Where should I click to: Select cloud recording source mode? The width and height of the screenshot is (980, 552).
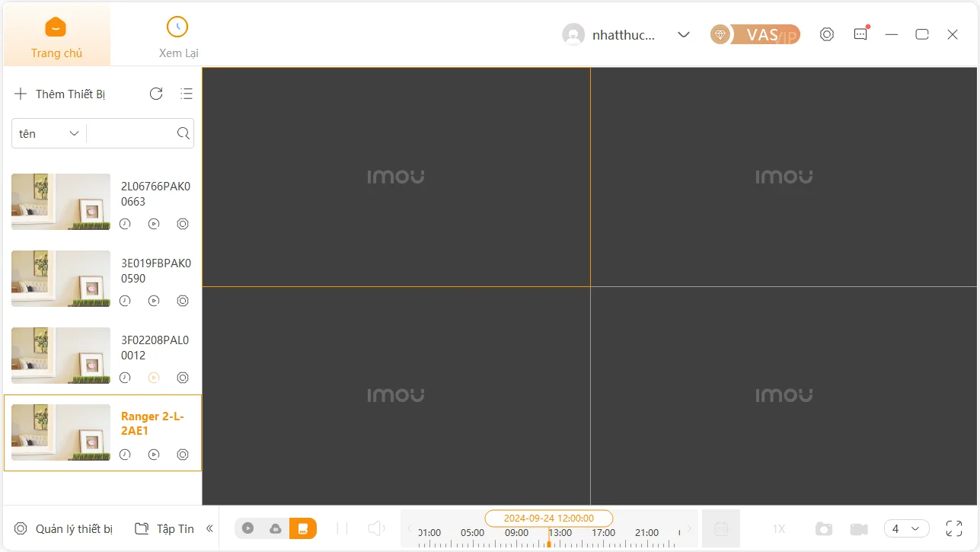[276, 528]
